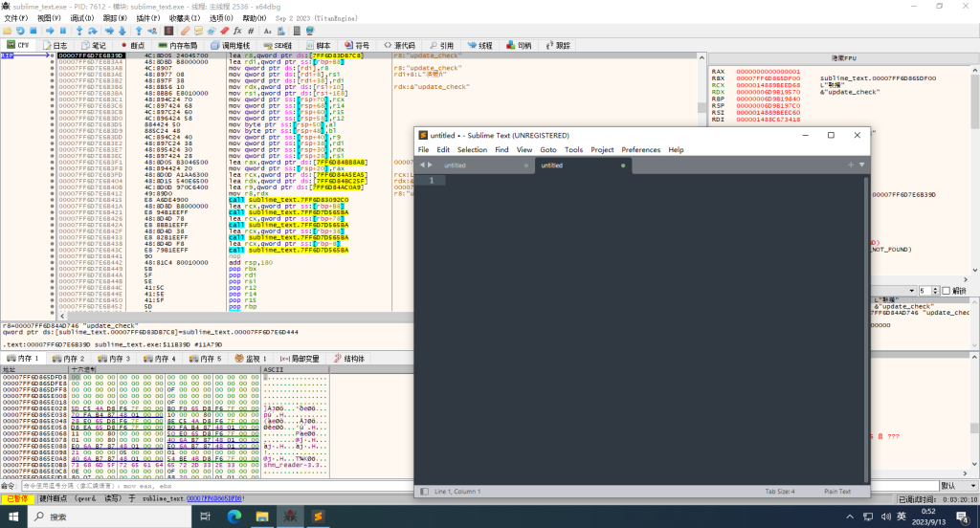The image size is (980, 528).
Task: Click the Open file folder icon in toolbar
Action: tap(7, 31)
